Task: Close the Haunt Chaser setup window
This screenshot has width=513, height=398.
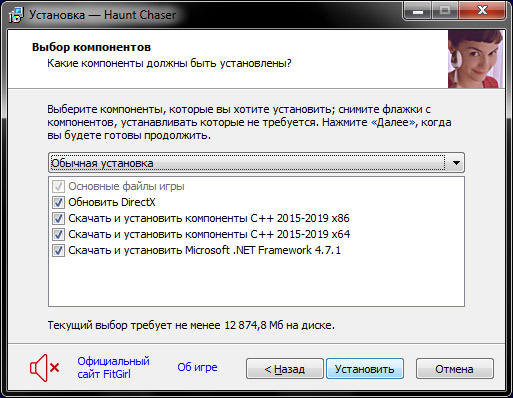Action: [482, 12]
